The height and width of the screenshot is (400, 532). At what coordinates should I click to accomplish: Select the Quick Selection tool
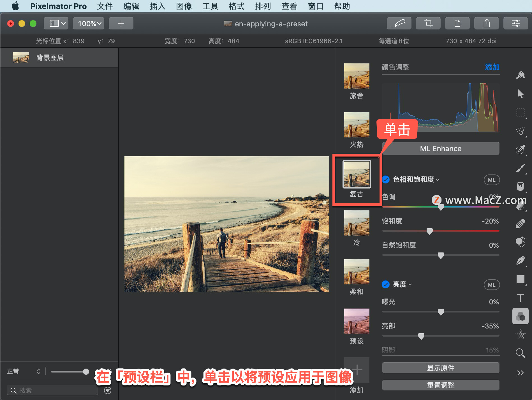pyautogui.click(x=520, y=131)
